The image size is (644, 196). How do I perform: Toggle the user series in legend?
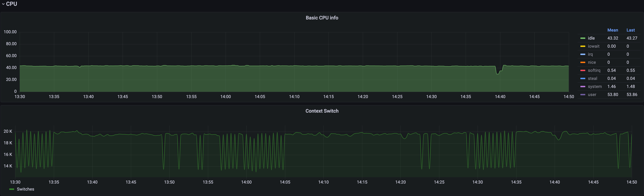tap(592, 94)
